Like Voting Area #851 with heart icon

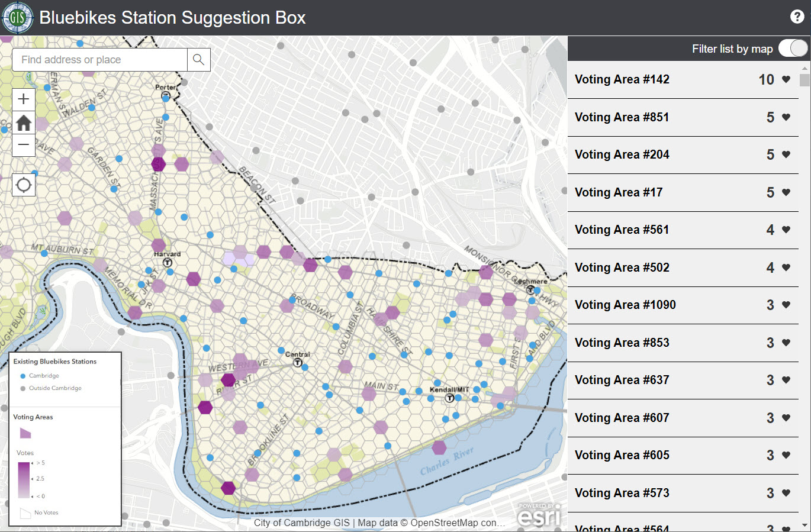coord(786,117)
